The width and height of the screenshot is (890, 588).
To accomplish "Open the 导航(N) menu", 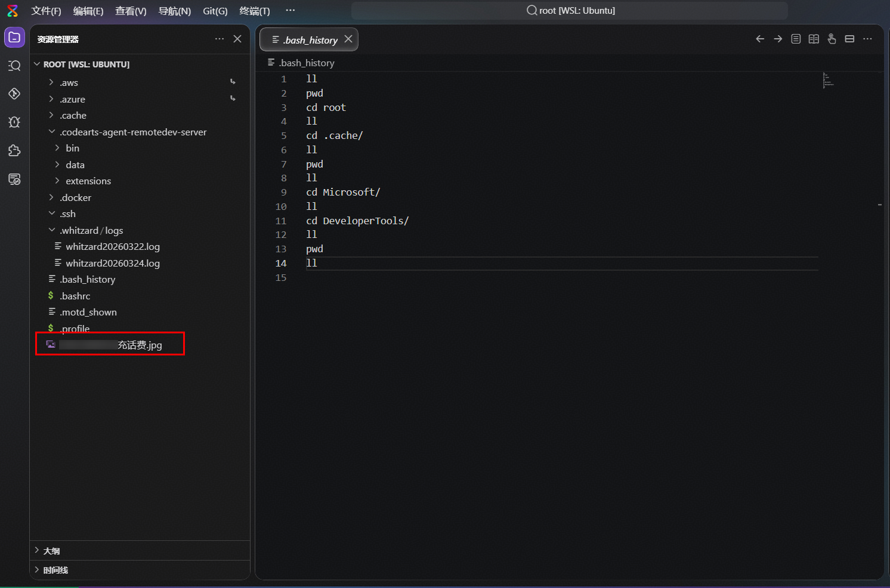I will [175, 11].
